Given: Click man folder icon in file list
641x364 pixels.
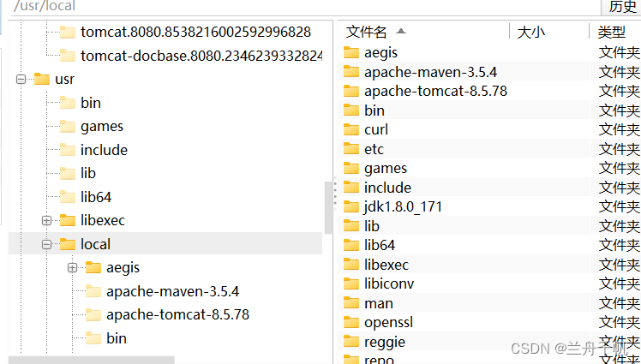Looking at the screenshot, I should (x=351, y=303).
